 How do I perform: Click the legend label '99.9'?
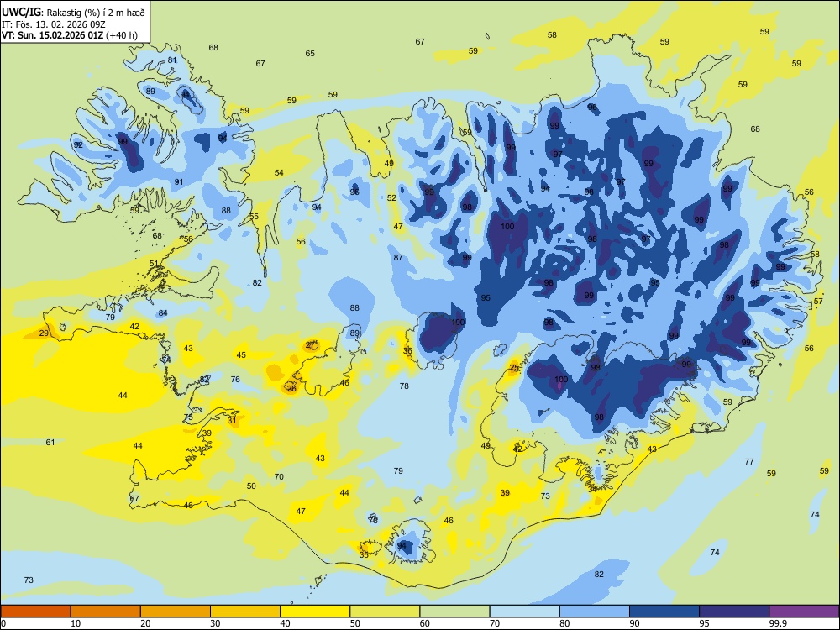tap(778, 623)
